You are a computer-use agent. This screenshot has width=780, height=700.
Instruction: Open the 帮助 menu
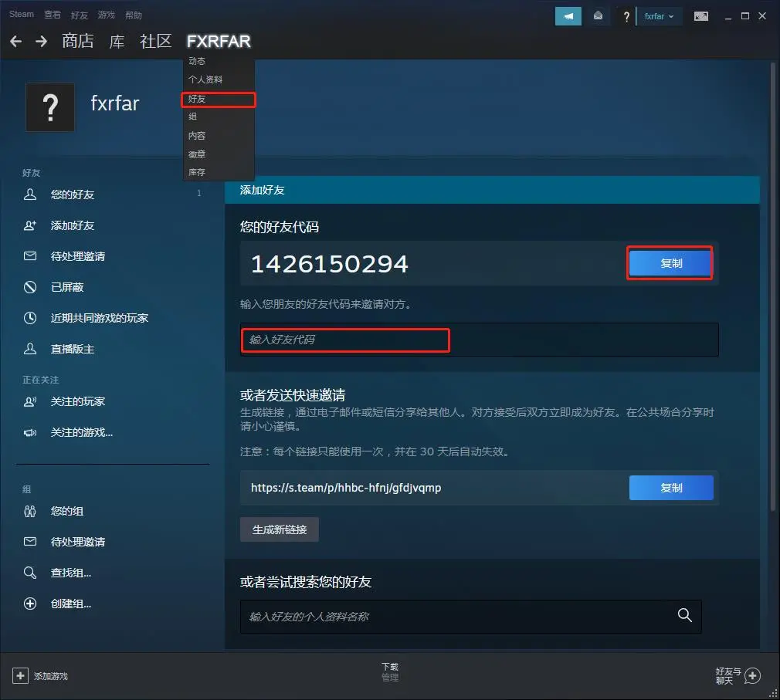pos(134,15)
